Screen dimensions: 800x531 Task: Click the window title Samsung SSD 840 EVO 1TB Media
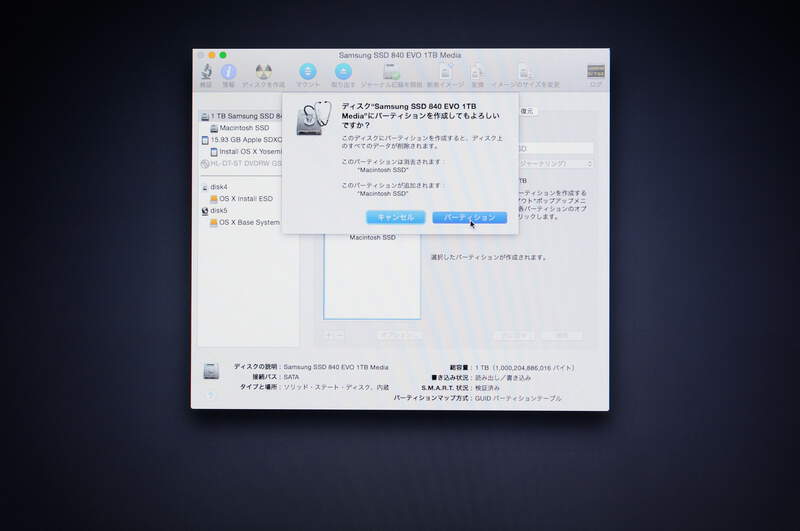coord(400,55)
